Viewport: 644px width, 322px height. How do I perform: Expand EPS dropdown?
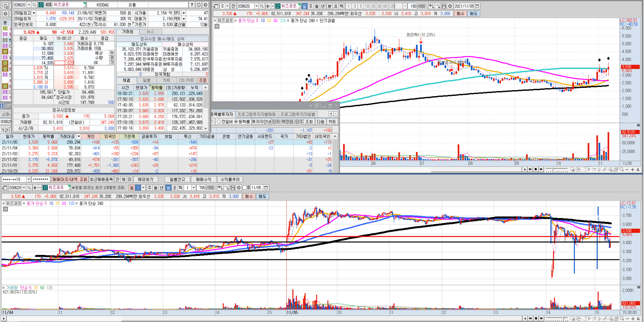[x=184, y=13]
